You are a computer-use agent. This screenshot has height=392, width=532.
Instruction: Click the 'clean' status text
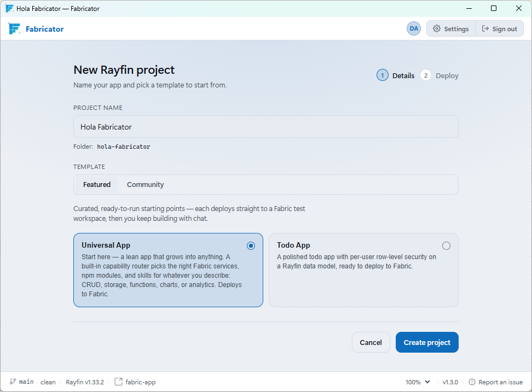point(48,382)
